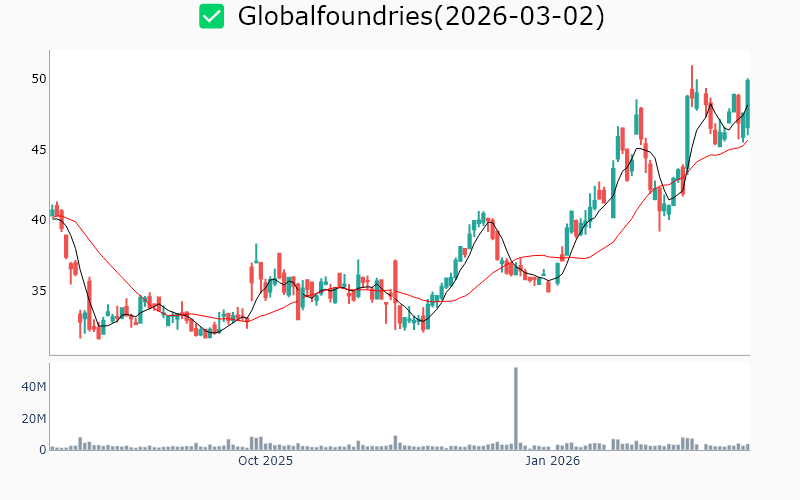Select the 40M volume axis label

click(34, 387)
